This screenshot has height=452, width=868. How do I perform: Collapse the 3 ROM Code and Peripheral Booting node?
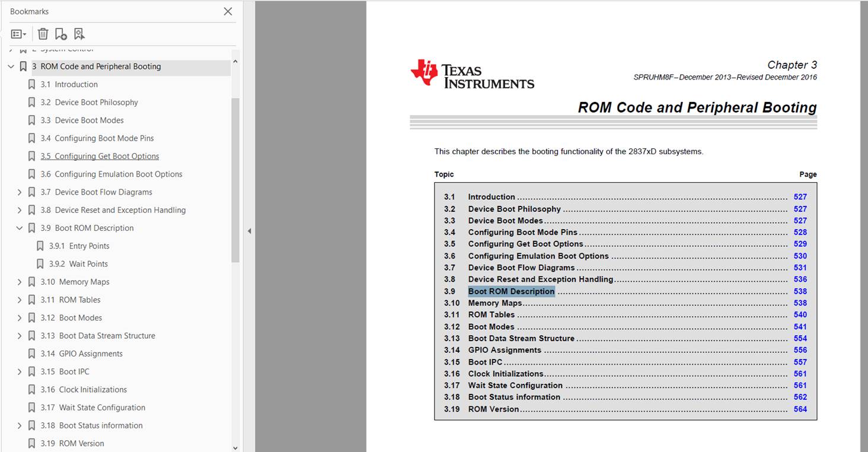pyautogui.click(x=11, y=66)
